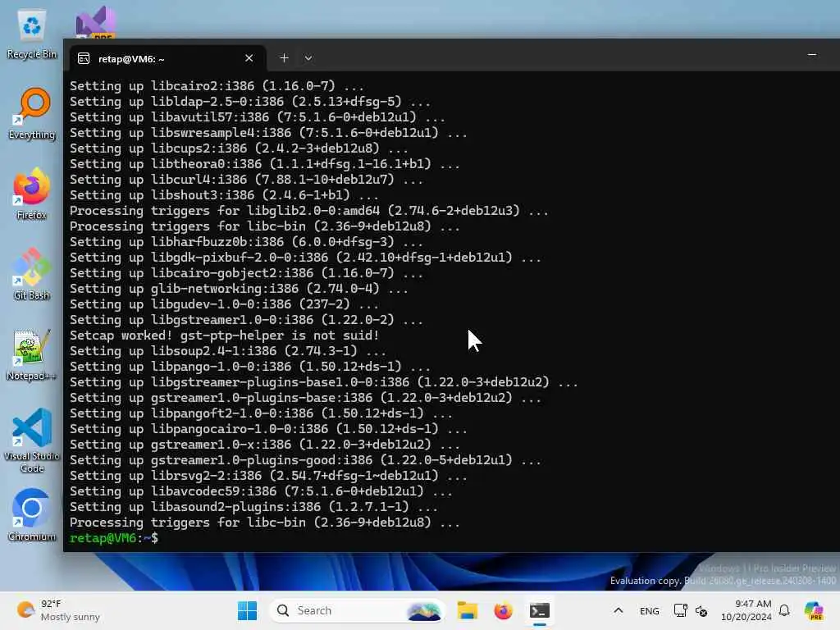Expand the terminal profile dropdown chevron
This screenshot has height=630, width=840.
click(x=308, y=58)
